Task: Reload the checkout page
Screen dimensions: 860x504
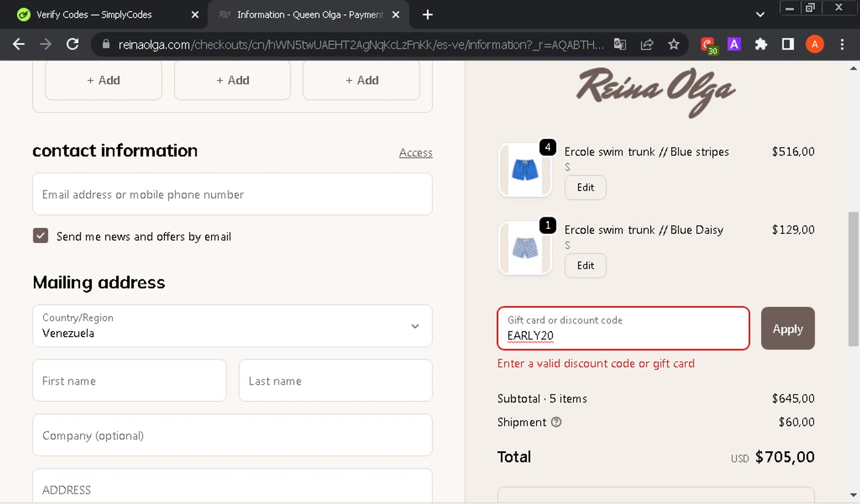Action: click(x=72, y=44)
